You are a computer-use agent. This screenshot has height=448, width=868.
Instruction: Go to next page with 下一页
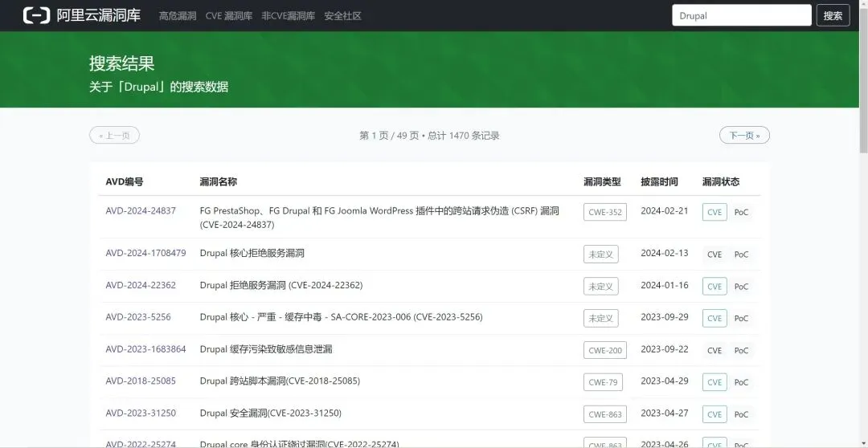tap(744, 135)
